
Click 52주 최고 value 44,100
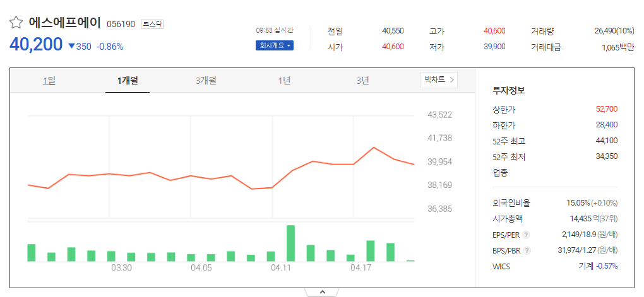coord(607,141)
